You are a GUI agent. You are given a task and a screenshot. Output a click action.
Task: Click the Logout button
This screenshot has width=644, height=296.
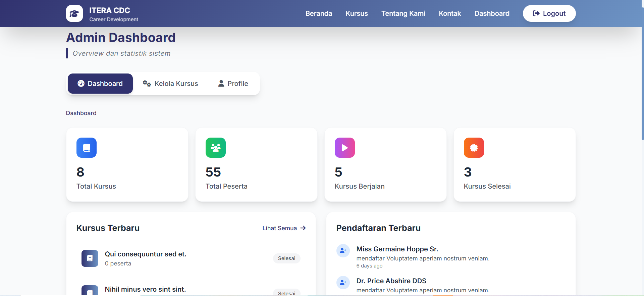click(549, 13)
